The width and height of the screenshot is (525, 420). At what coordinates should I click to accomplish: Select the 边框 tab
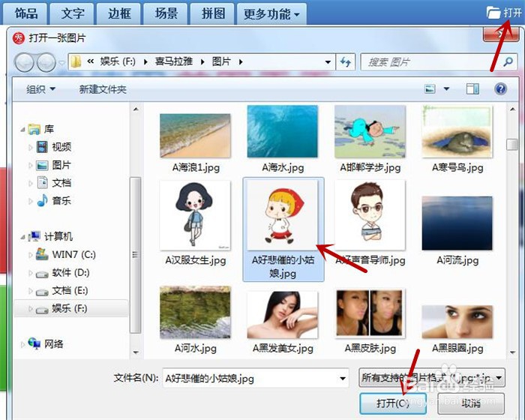(119, 14)
